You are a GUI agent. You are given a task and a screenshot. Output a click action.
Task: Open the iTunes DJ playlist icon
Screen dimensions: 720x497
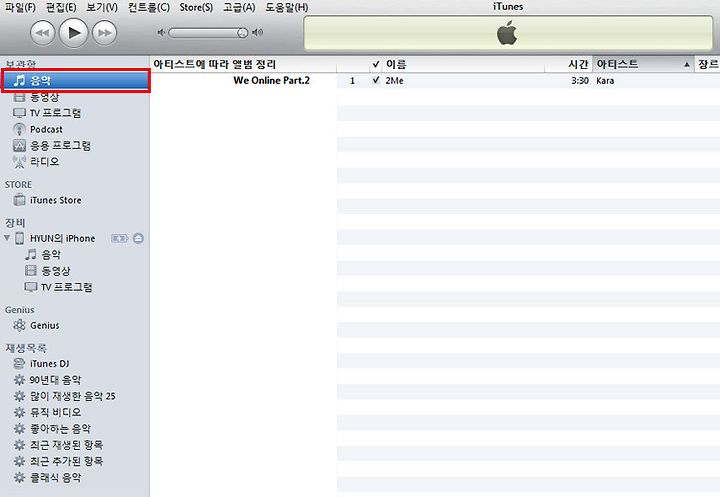point(19,363)
